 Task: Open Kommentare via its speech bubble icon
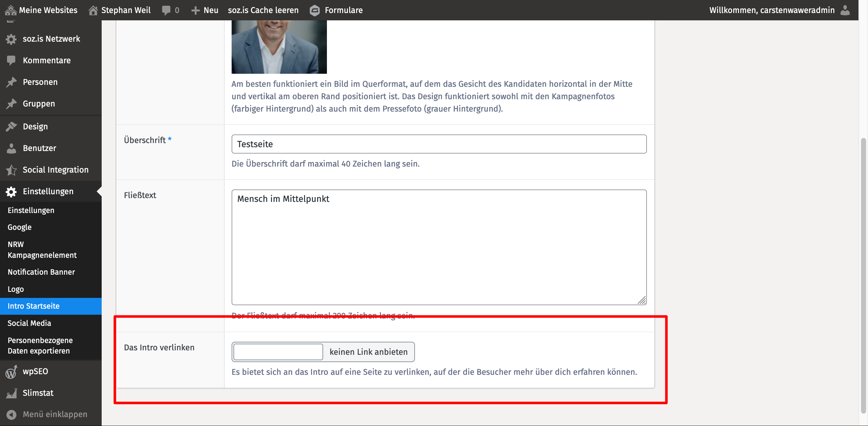[x=11, y=60]
